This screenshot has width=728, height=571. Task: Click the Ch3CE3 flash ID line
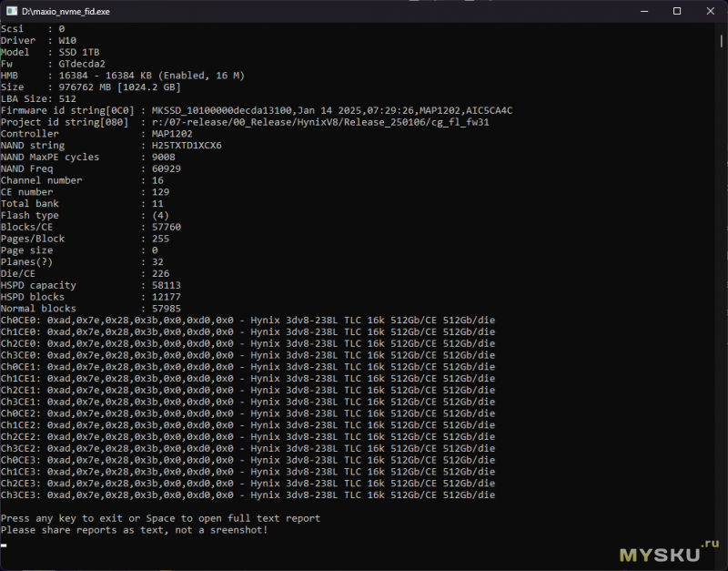(x=248, y=495)
